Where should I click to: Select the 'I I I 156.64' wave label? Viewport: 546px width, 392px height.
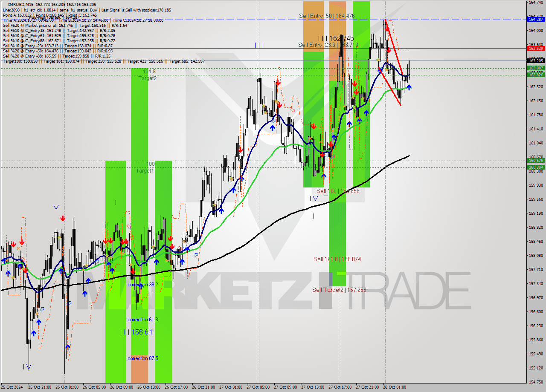(136, 332)
